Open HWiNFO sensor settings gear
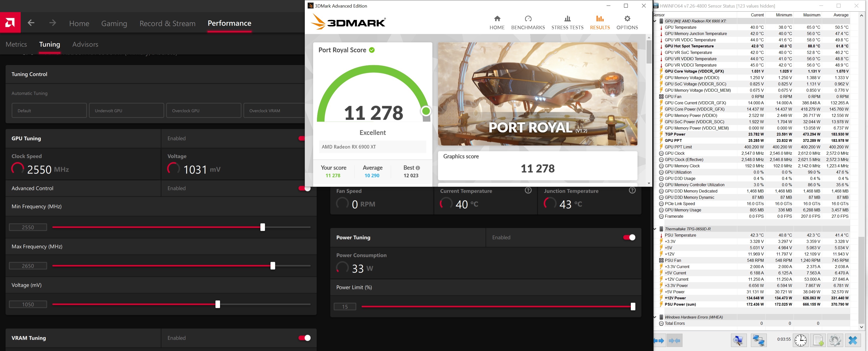Screen dimensions: 868x351 835,340
